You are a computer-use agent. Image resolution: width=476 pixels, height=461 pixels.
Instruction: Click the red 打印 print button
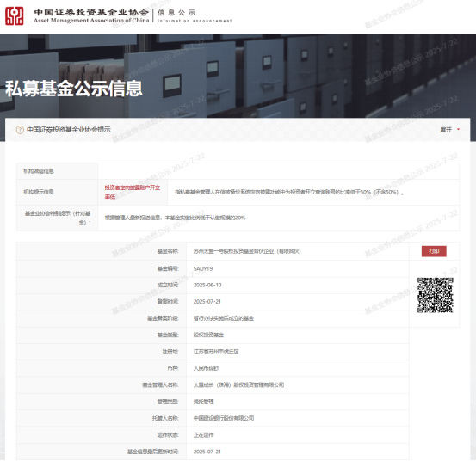pyautogui.click(x=434, y=251)
